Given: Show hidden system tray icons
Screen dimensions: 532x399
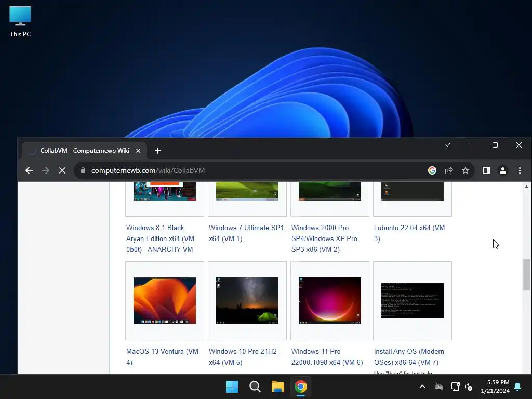Looking at the screenshot, I should [x=422, y=387].
